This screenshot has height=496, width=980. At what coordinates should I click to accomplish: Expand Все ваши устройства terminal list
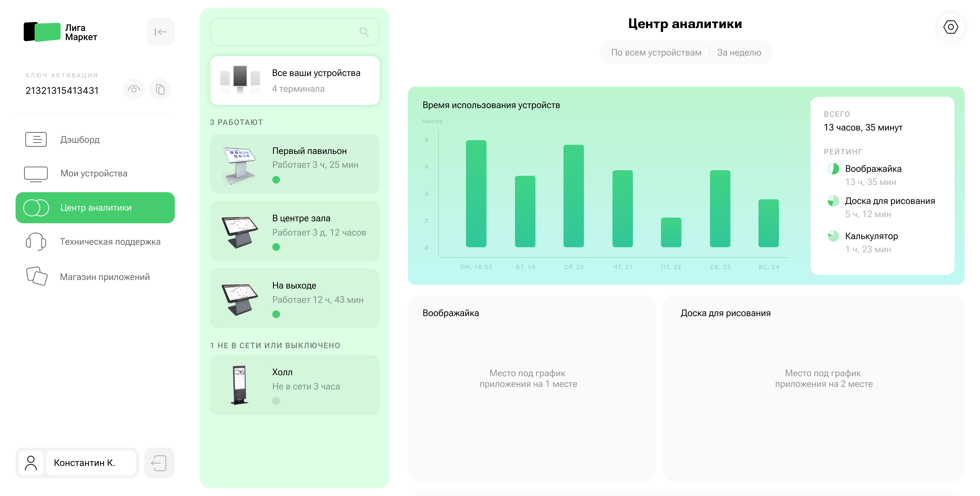(x=295, y=80)
